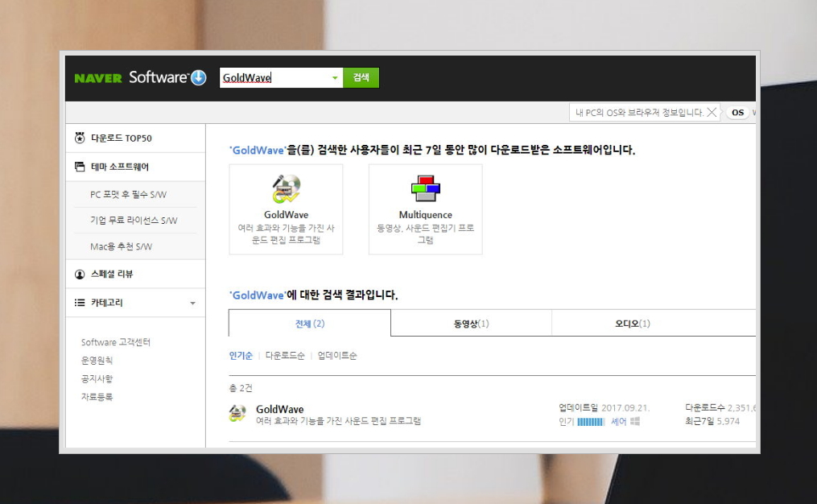
Task: Click the 스페셜 리뷰 person icon
Action: click(x=80, y=275)
